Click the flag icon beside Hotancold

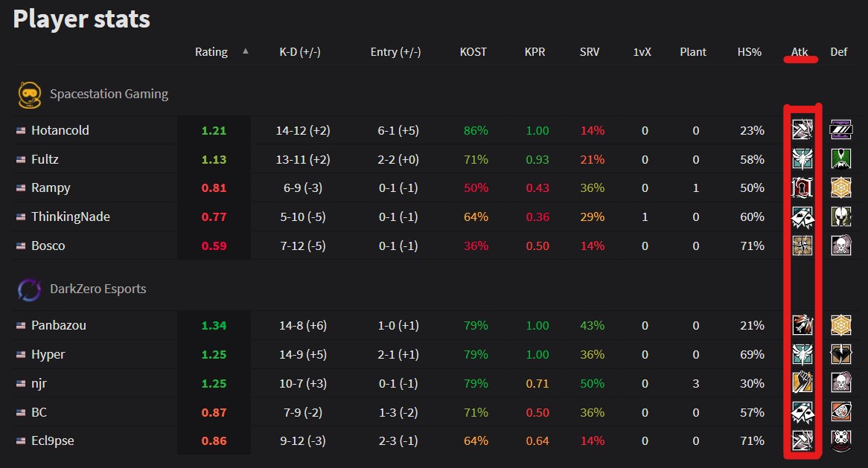pyautogui.click(x=21, y=130)
